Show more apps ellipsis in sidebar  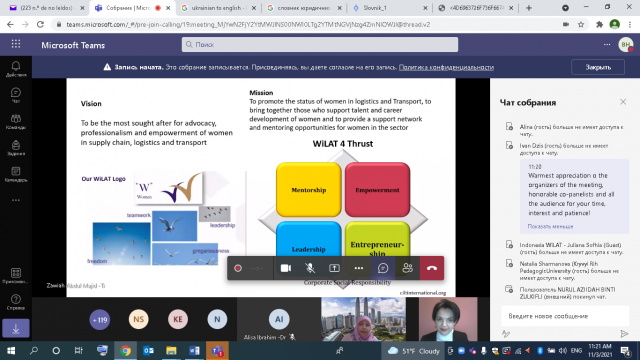(16, 200)
